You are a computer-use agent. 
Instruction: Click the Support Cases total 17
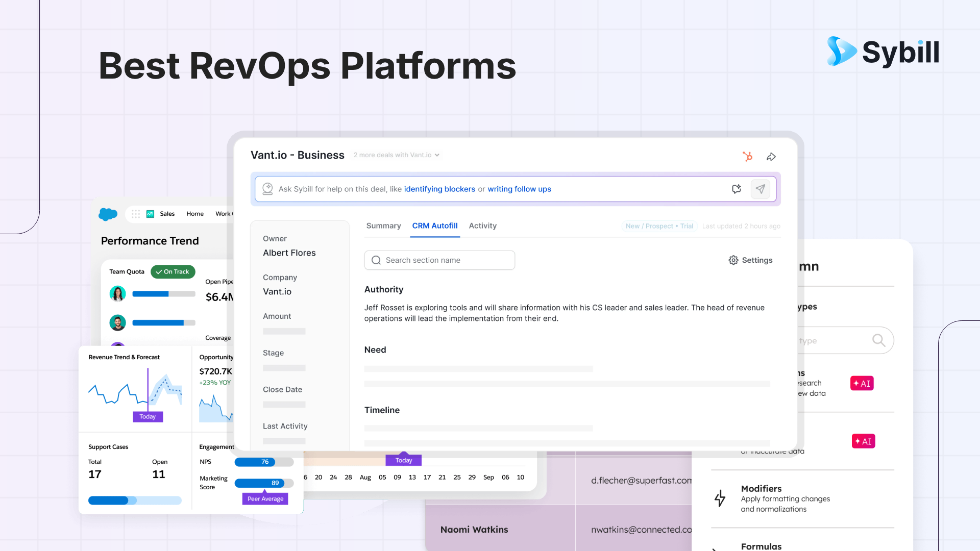95,474
